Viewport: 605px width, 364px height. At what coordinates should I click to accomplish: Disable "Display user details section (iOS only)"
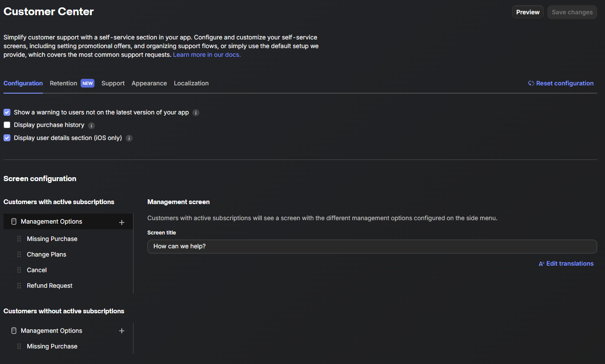tap(7, 138)
